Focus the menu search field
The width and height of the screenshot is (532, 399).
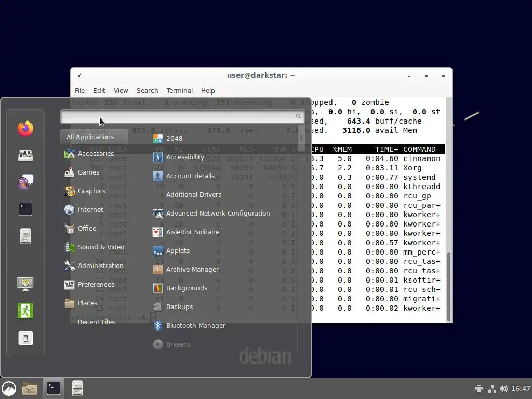[182, 116]
